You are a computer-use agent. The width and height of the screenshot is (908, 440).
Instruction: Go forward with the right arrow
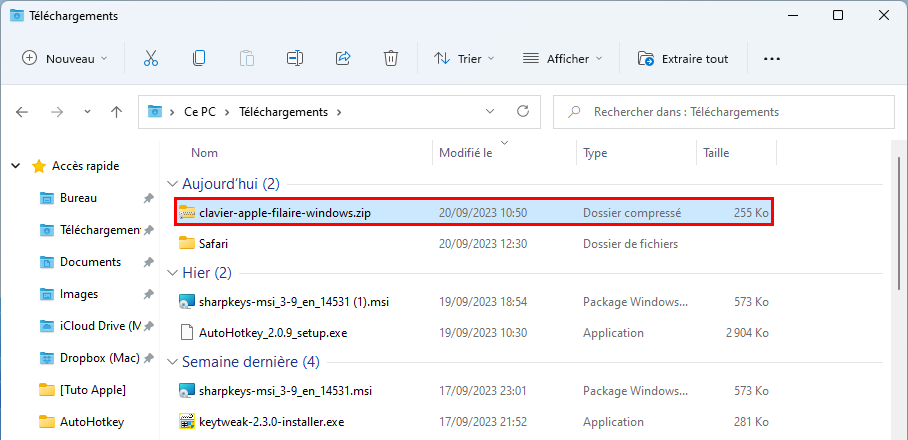click(x=57, y=112)
